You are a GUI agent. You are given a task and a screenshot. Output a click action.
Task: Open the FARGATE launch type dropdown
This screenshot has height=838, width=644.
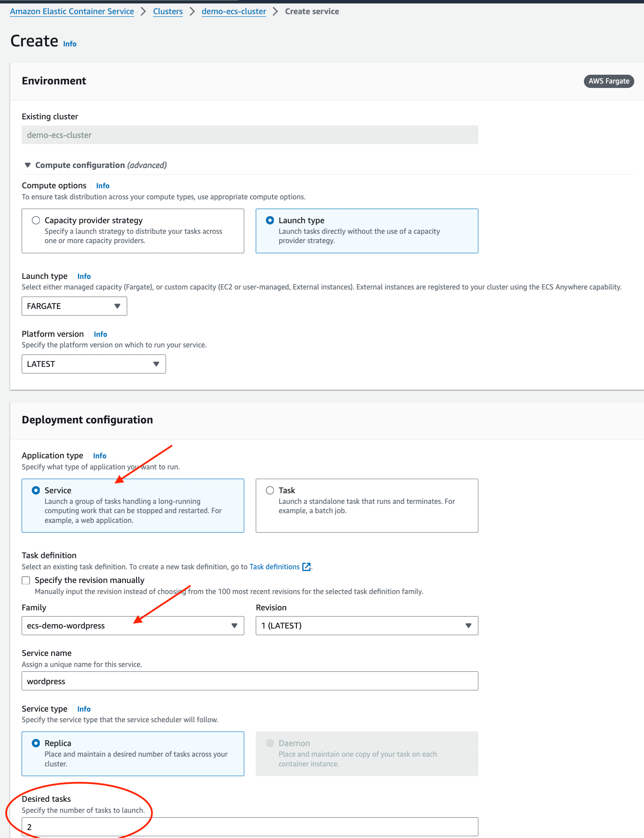[74, 306]
